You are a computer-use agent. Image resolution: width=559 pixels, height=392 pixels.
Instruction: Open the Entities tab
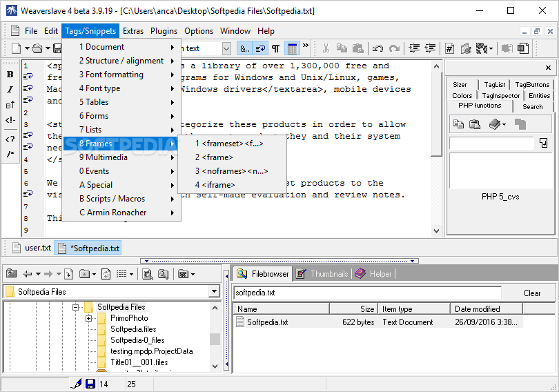(x=539, y=95)
